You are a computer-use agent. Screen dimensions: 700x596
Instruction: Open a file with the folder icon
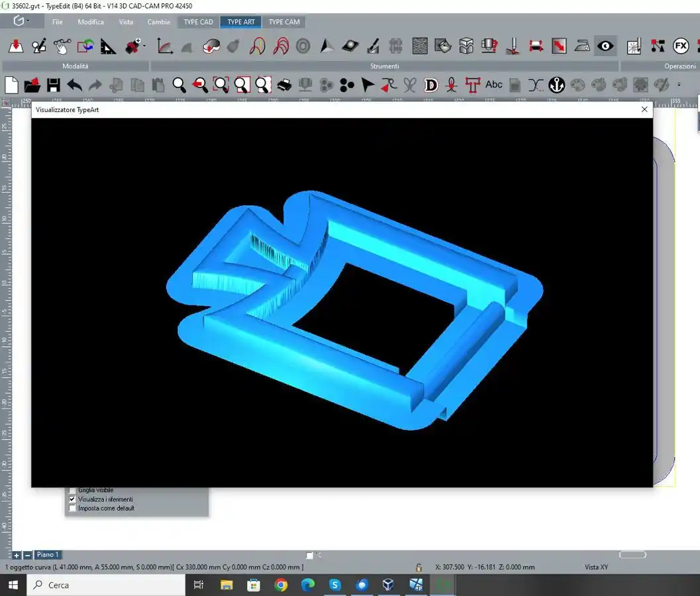pos(32,85)
